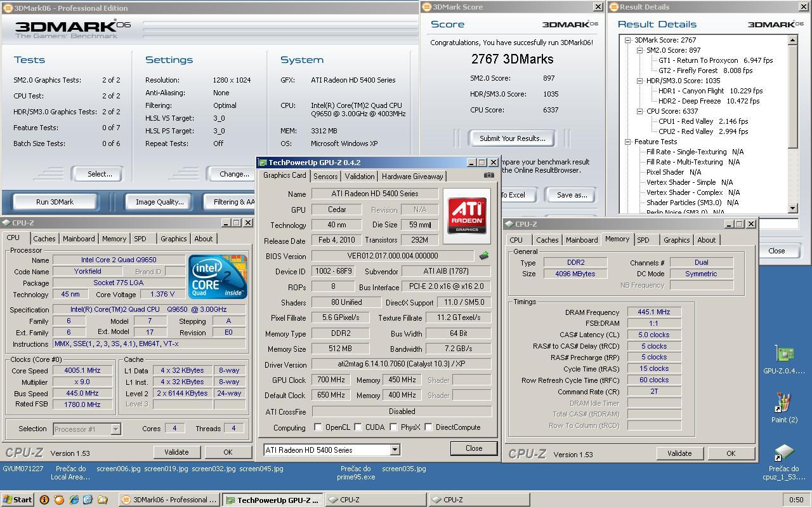Click the taskbar clock showing 0:50

[796, 500]
